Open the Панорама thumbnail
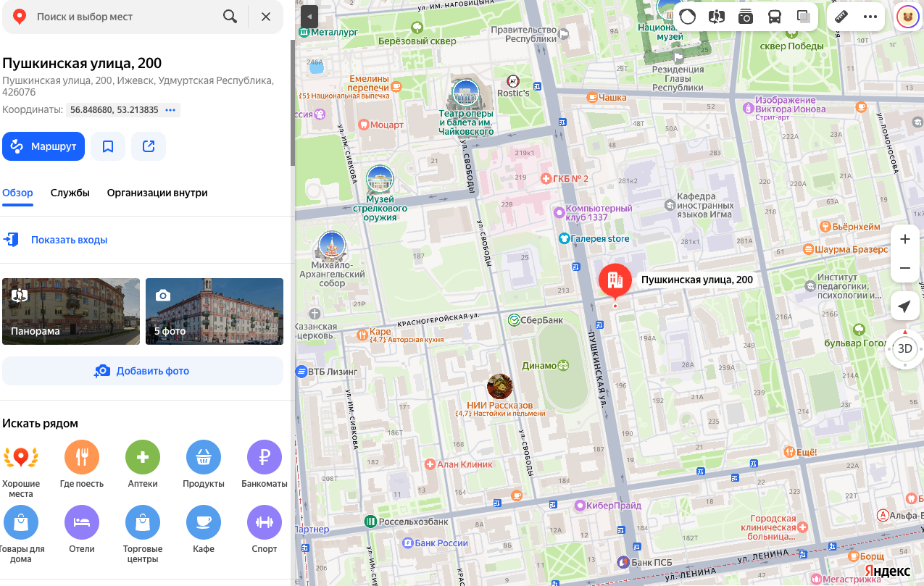The image size is (924, 586). 71,311
